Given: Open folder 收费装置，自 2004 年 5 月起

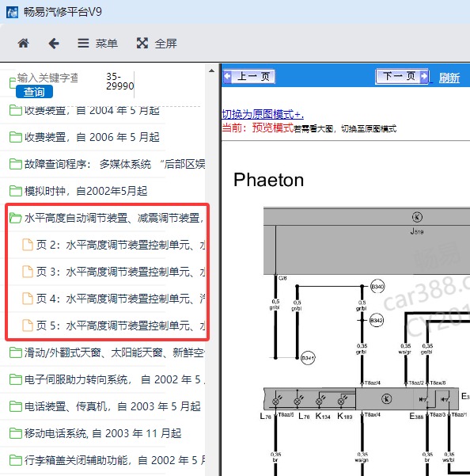Looking at the screenshot, I should 85,111.
